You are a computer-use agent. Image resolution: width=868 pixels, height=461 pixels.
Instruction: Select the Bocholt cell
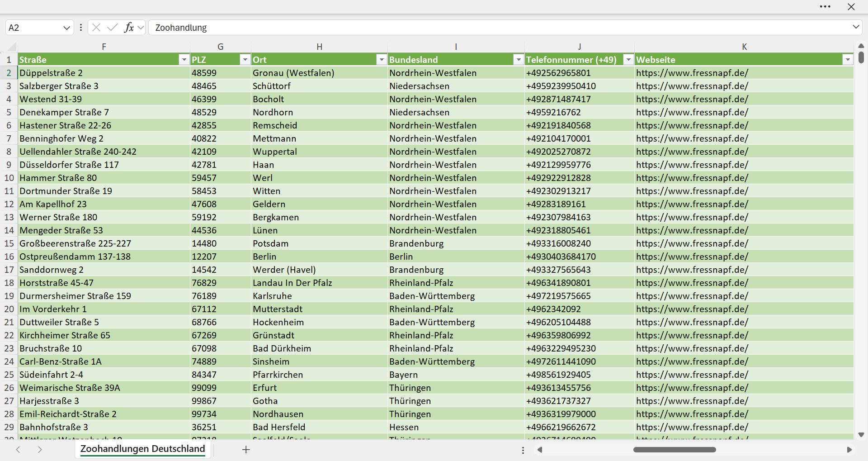tap(319, 99)
